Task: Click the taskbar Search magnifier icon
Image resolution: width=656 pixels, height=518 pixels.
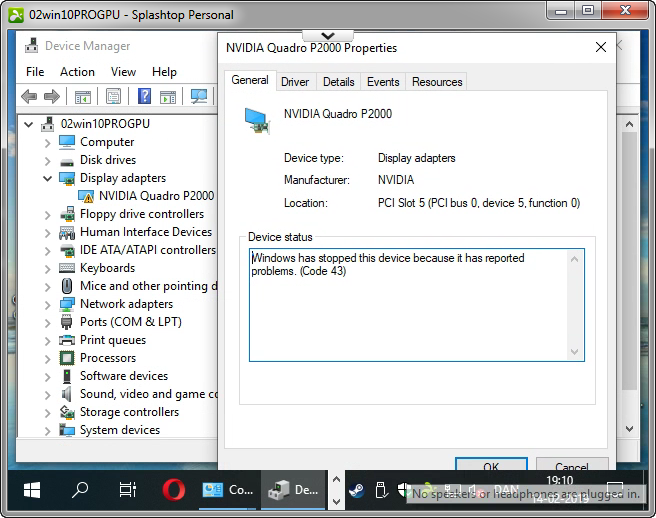Action: click(x=80, y=490)
